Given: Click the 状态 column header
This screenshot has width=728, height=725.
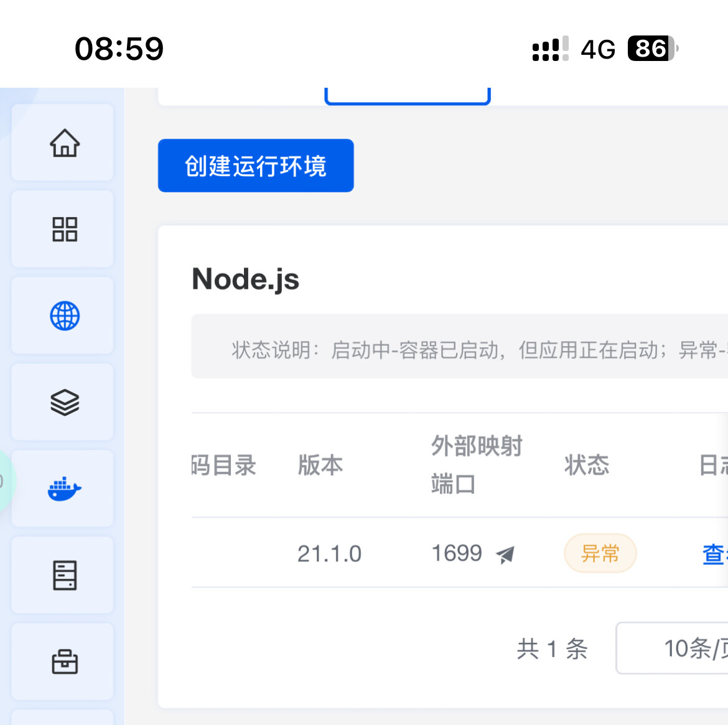Looking at the screenshot, I should [x=587, y=465].
